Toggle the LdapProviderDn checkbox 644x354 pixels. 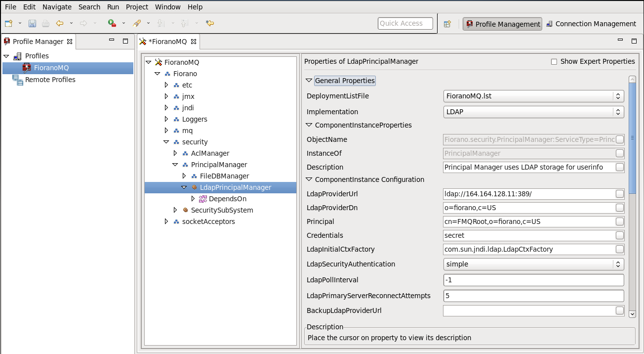619,208
